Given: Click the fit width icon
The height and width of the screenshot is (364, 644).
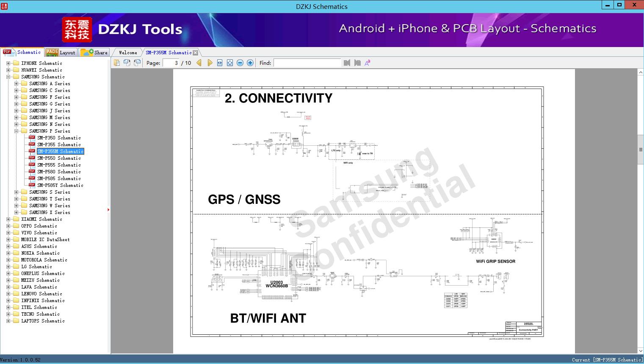Looking at the screenshot, I should (220, 63).
